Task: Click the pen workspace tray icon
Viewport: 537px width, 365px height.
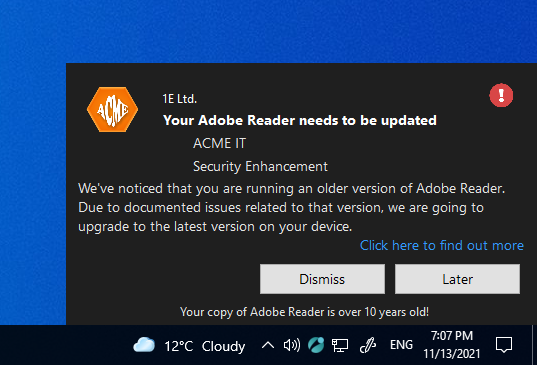Action: pos(368,345)
